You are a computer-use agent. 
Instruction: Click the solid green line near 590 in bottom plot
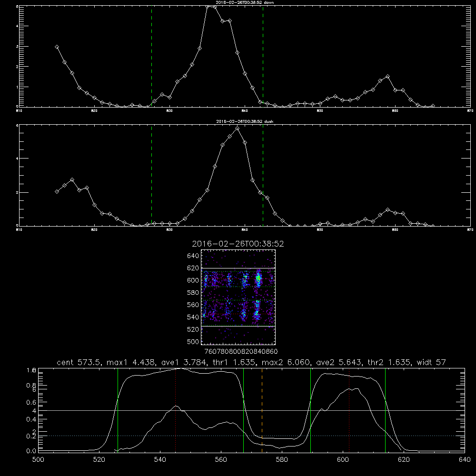pos(310,410)
